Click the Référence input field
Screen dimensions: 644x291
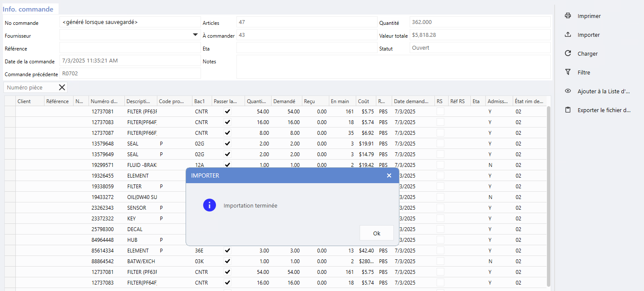pos(130,48)
